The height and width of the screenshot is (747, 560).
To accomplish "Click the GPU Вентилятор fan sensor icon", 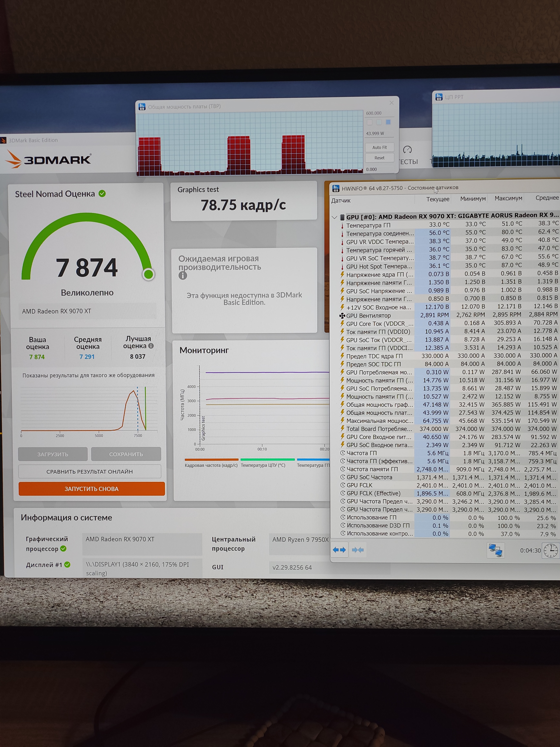I will 342,316.
